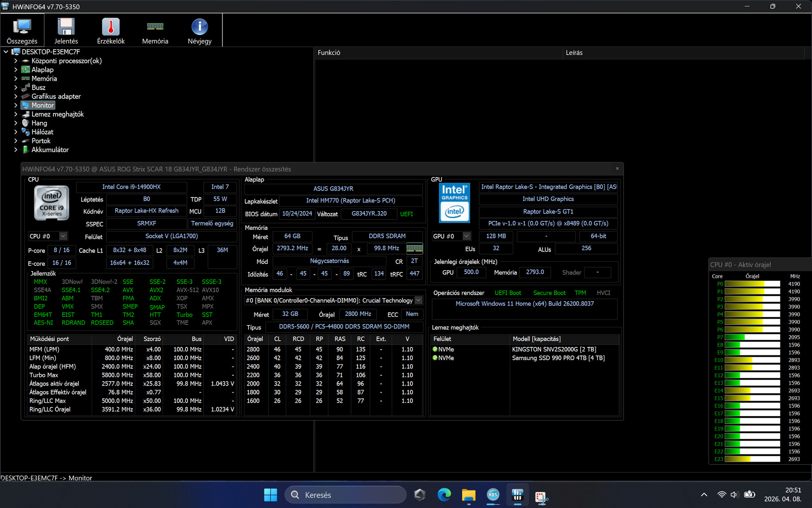Click the DESKTOP-E3EMC7F -> Monitor status bar
The height and width of the screenshot is (508, 812).
[47, 478]
